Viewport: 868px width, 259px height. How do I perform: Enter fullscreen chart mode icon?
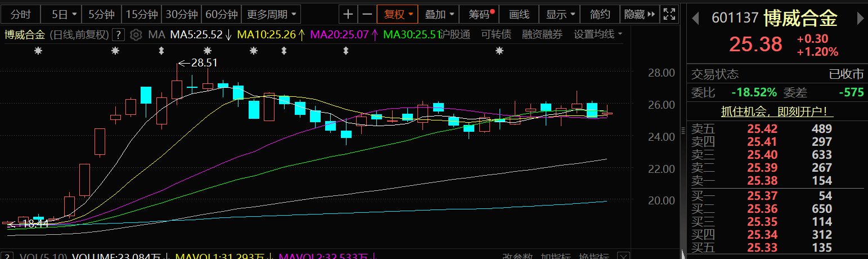coord(669,14)
